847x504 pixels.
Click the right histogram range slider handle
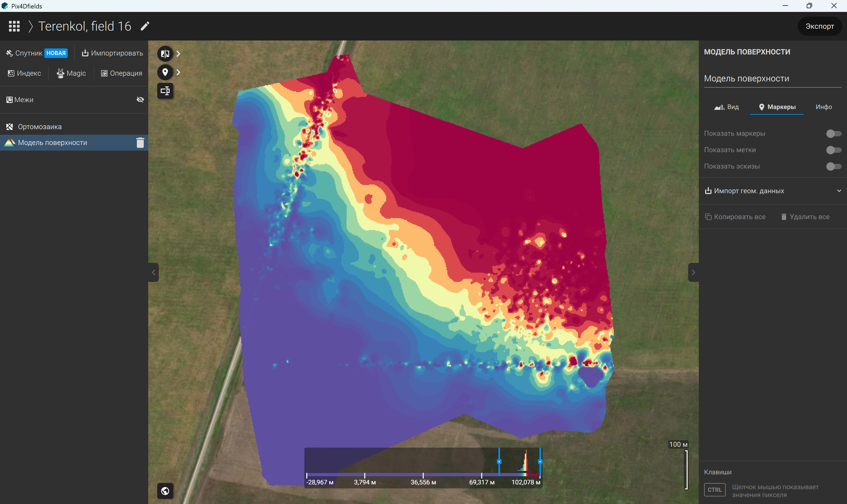(540, 462)
